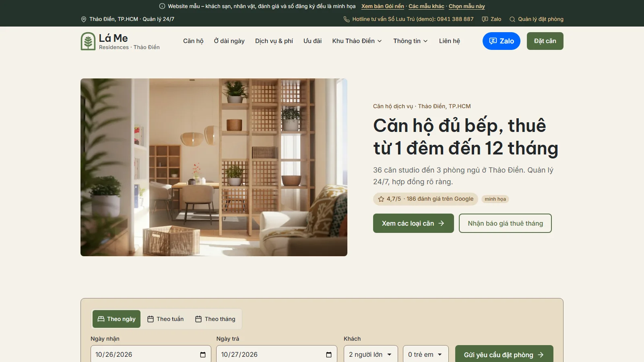This screenshot has height=362, width=644.
Task: Click Xem các loại căn button
Action: tap(413, 223)
